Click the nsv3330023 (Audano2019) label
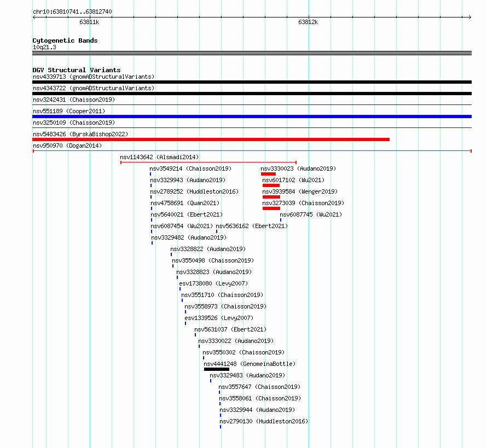 point(298,168)
